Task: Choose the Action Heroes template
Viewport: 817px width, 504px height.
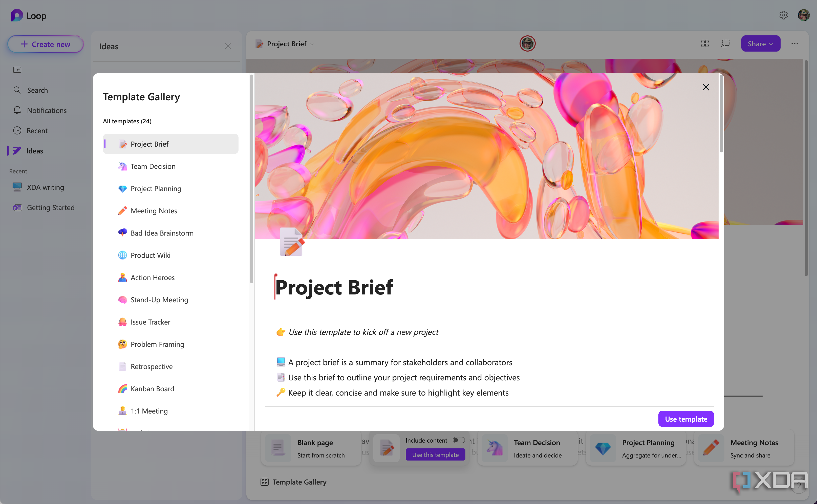Action: pos(170,277)
